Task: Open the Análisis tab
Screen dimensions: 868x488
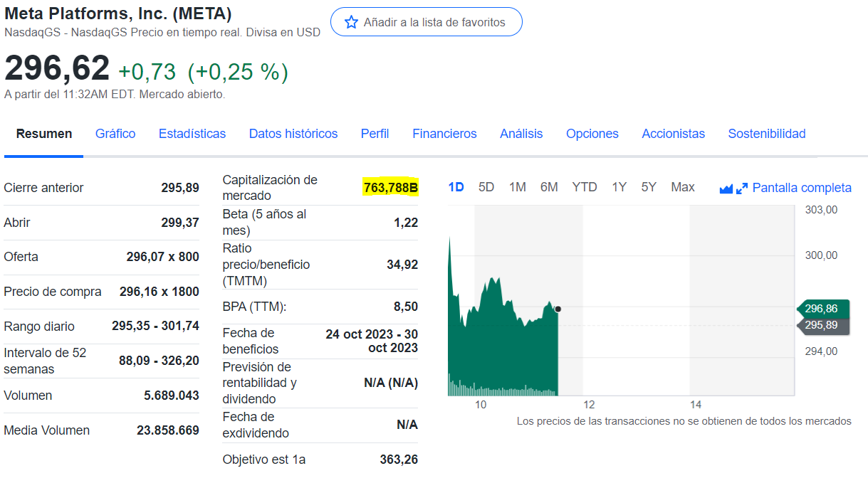Action: [x=521, y=134]
